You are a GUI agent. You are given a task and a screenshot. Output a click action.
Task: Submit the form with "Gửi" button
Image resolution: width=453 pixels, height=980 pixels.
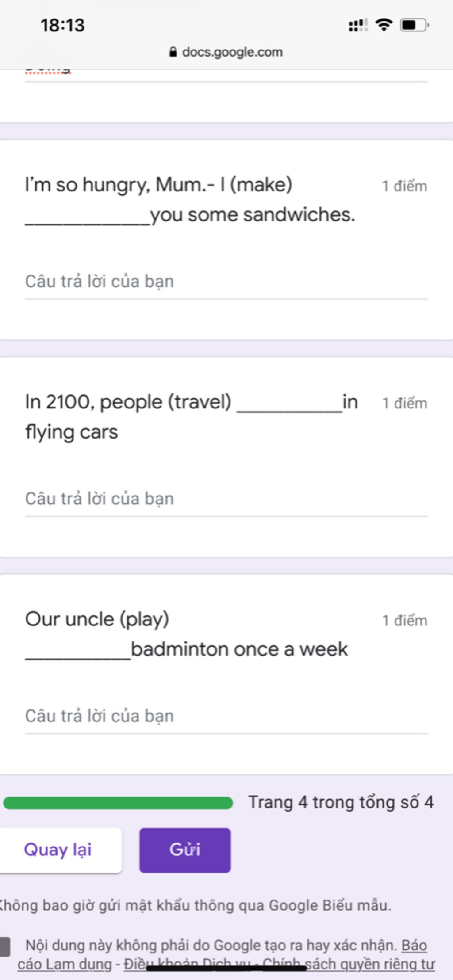click(x=185, y=850)
